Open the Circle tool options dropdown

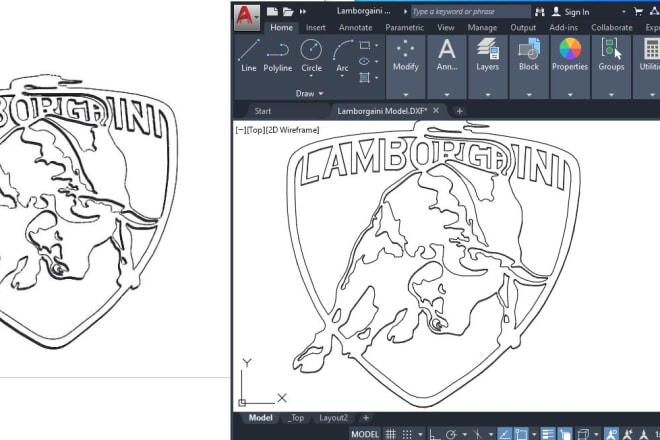311,76
